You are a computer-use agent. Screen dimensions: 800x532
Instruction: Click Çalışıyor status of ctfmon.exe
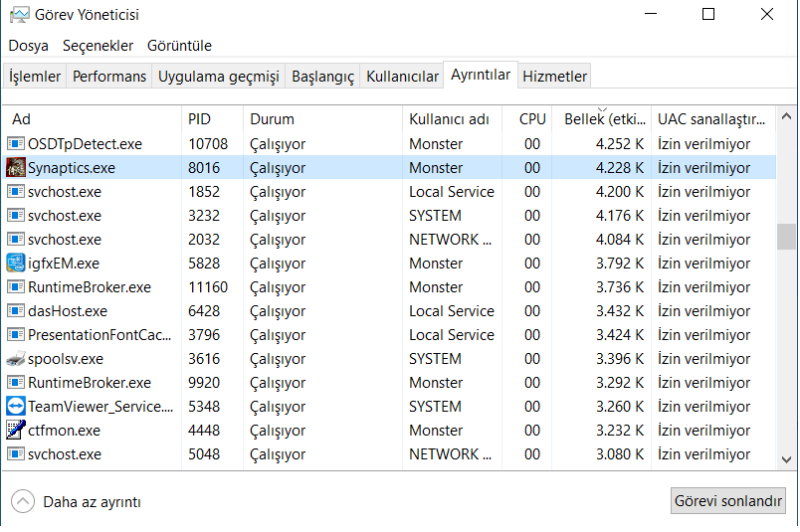(278, 431)
